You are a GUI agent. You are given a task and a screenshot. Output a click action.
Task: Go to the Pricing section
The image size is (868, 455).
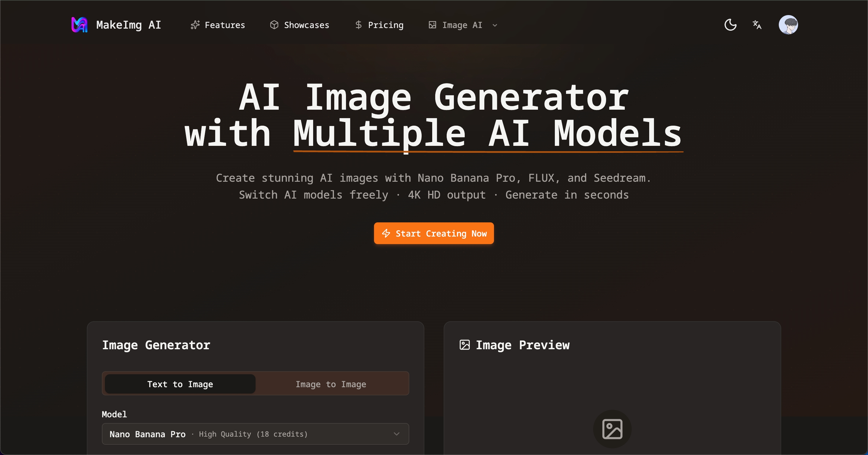pos(385,25)
